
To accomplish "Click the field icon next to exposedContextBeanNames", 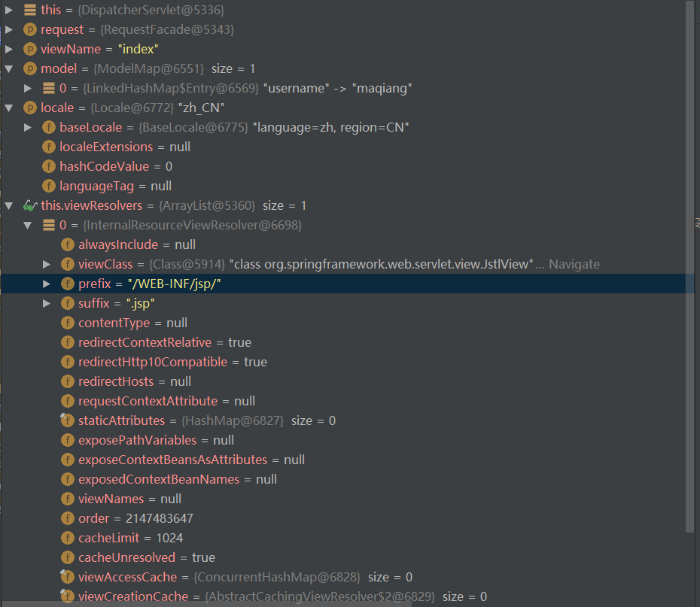I will tap(68, 479).
